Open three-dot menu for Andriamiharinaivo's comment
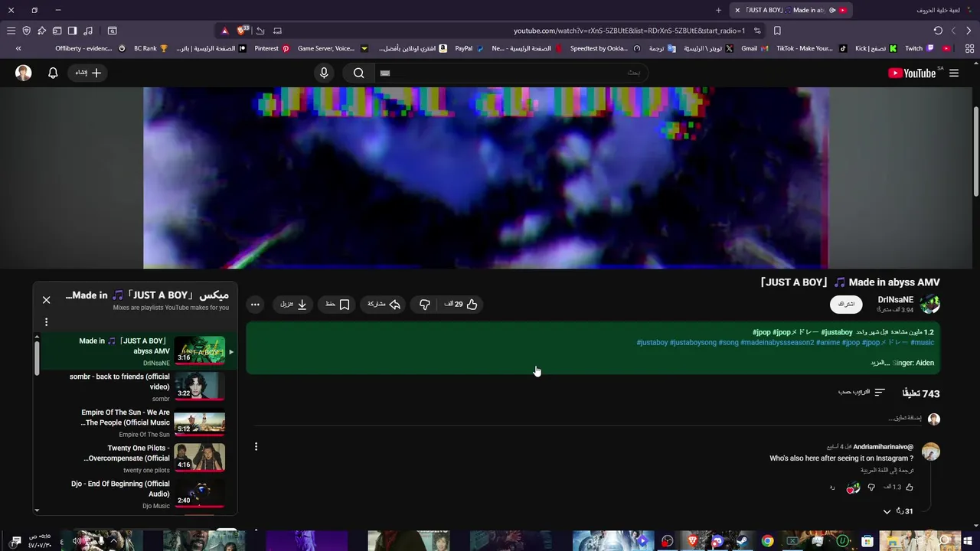The width and height of the screenshot is (980, 551). pos(256,446)
